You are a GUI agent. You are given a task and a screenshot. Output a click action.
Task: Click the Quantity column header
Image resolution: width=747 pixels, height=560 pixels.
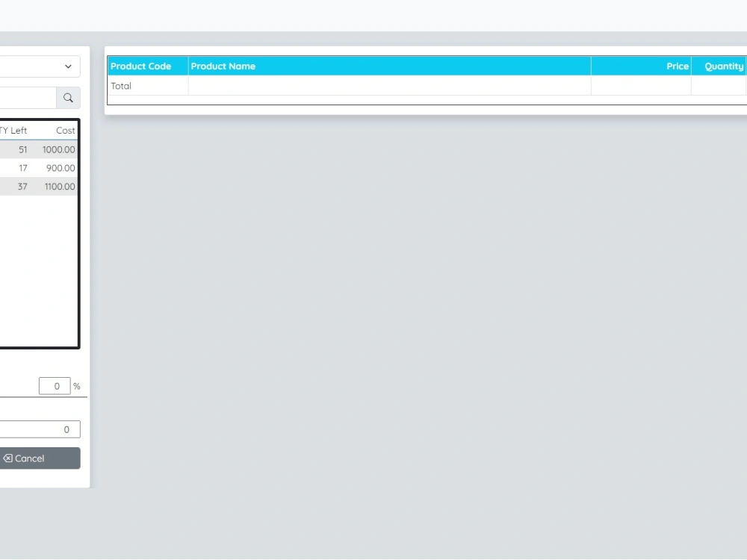click(719, 66)
